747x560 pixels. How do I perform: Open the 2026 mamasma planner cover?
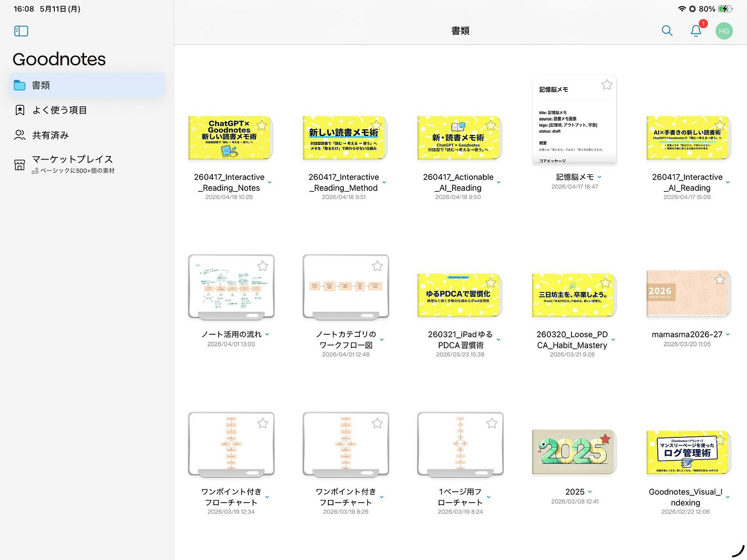tap(688, 293)
